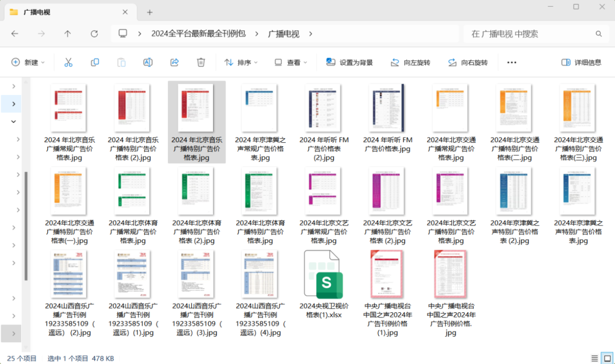615x364 pixels.
Task: Go up one folder level
Action: point(67,34)
